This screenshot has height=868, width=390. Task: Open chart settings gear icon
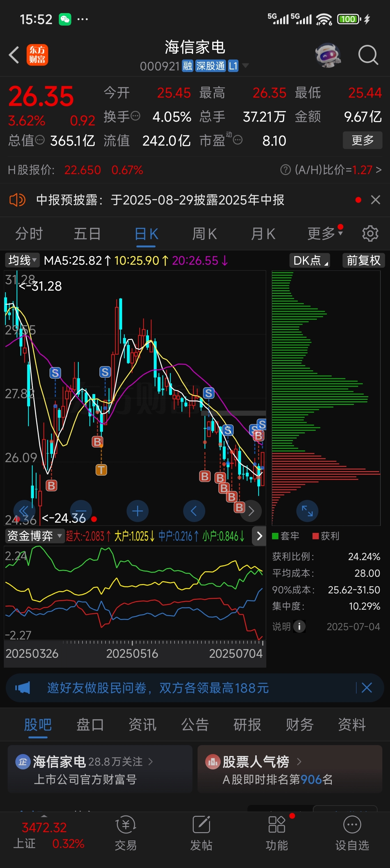(x=370, y=234)
